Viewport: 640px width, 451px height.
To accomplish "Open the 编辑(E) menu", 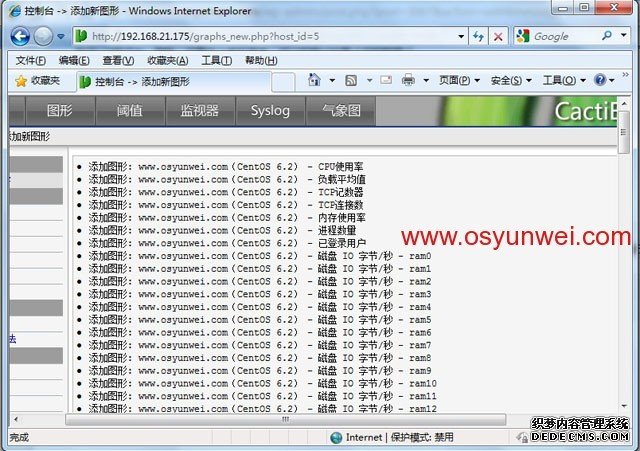I will tap(74, 60).
